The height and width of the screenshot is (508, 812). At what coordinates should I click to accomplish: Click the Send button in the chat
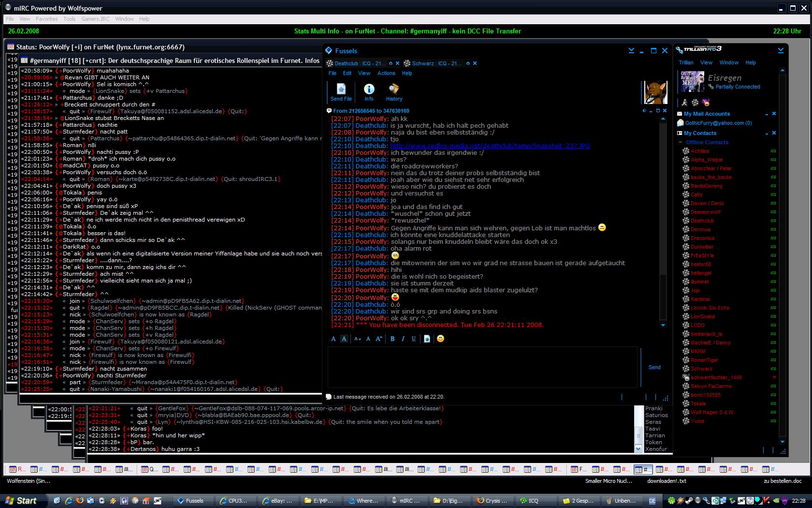pyautogui.click(x=654, y=367)
